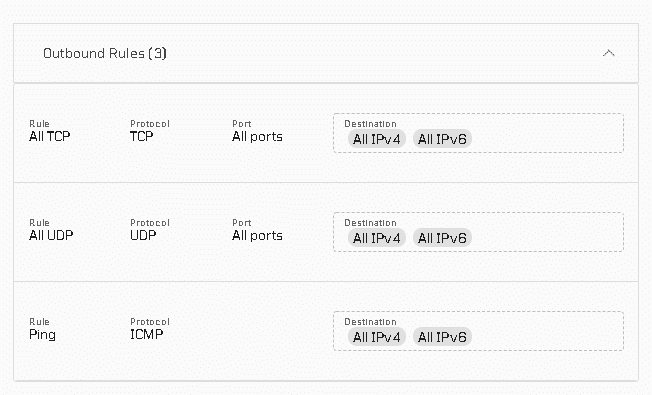Collapse the Outbound Rules section chevron
The width and height of the screenshot is (652, 395).
click(608, 53)
